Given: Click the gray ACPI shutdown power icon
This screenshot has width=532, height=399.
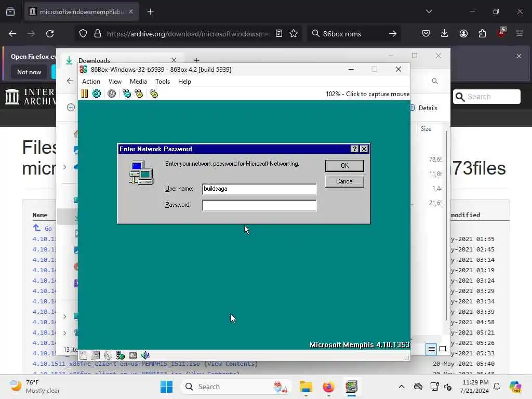Looking at the screenshot, I should (112, 94).
